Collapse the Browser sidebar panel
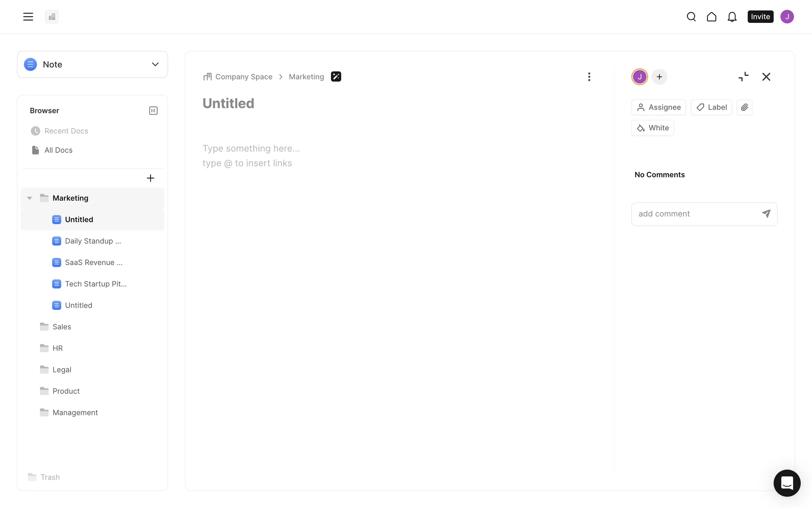812x508 pixels. (153, 110)
